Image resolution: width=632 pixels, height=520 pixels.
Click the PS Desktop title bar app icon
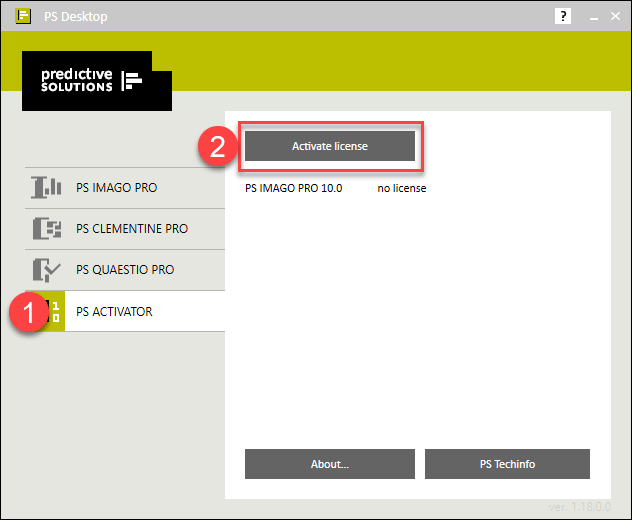23,16
